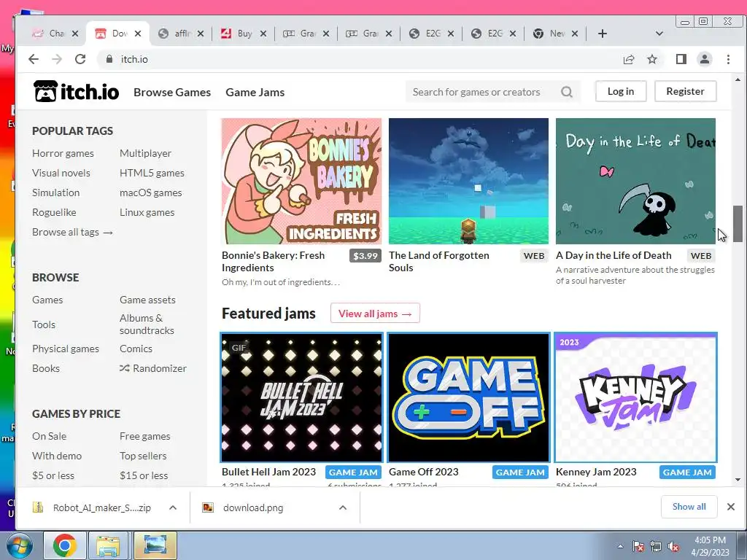Click the muted volume tray icon

tap(673, 546)
